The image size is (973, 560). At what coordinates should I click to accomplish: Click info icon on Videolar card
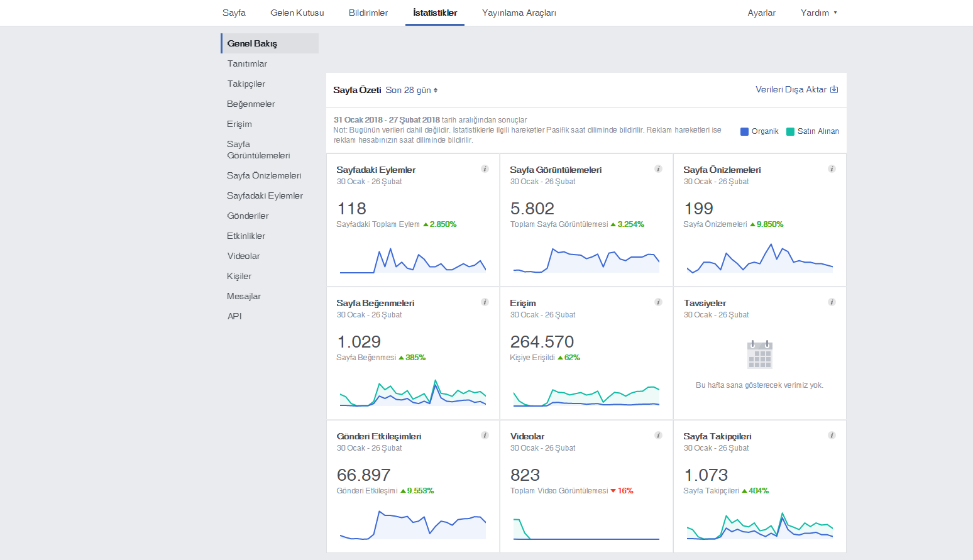click(x=658, y=435)
